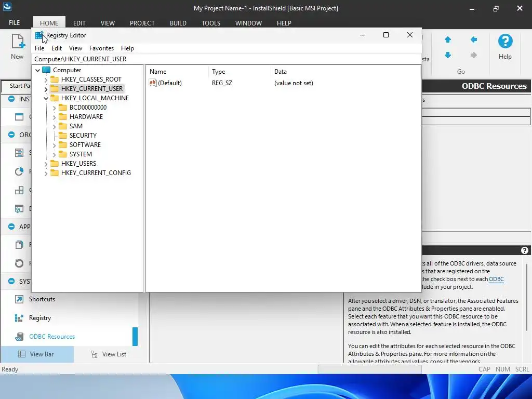Click the (Default) string value icon
This screenshot has height=399, width=532.
pyautogui.click(x=153, y=83)
